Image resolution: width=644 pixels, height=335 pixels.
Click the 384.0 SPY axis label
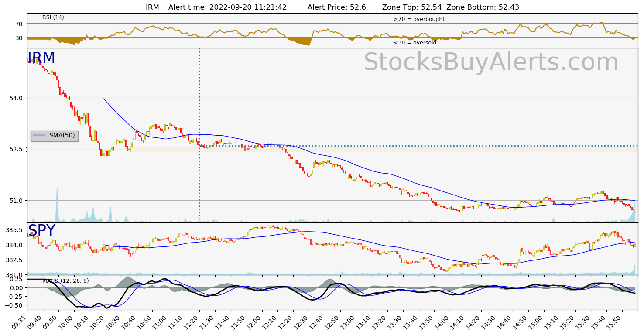click(x=15, y=245)
